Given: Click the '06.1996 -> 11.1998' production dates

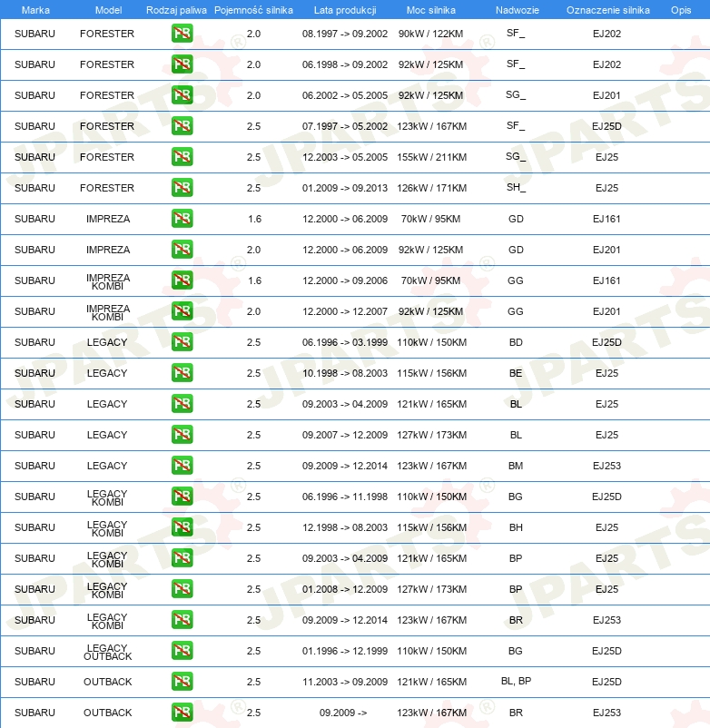Looking at the screenshot, I should pyautogui.click(x=344, y=497).
